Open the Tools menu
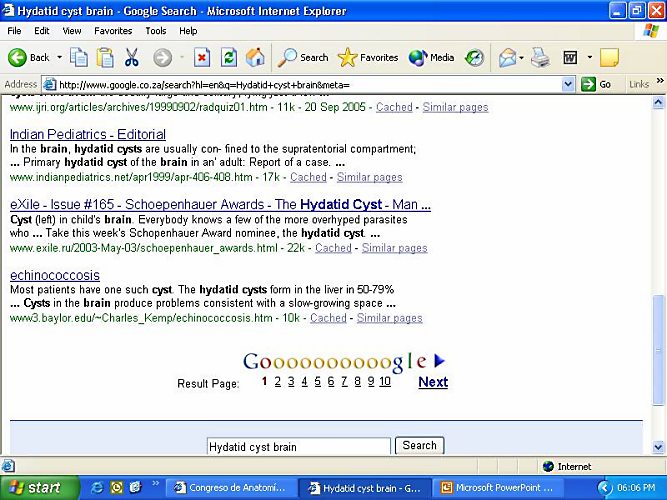 tap(156, 31)
